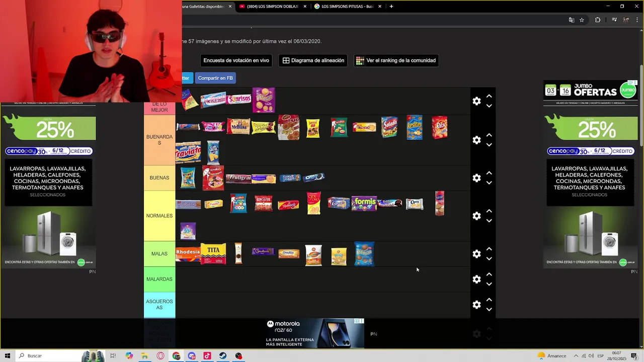Open settings gear for BUENAS tier

coord(476,178)
